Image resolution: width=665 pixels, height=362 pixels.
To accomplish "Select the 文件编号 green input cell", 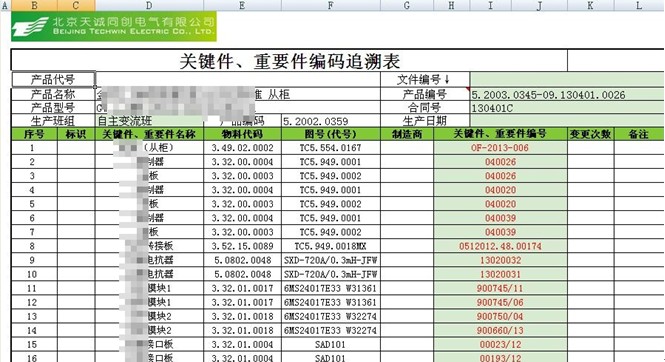I will [x=567, y=79].
